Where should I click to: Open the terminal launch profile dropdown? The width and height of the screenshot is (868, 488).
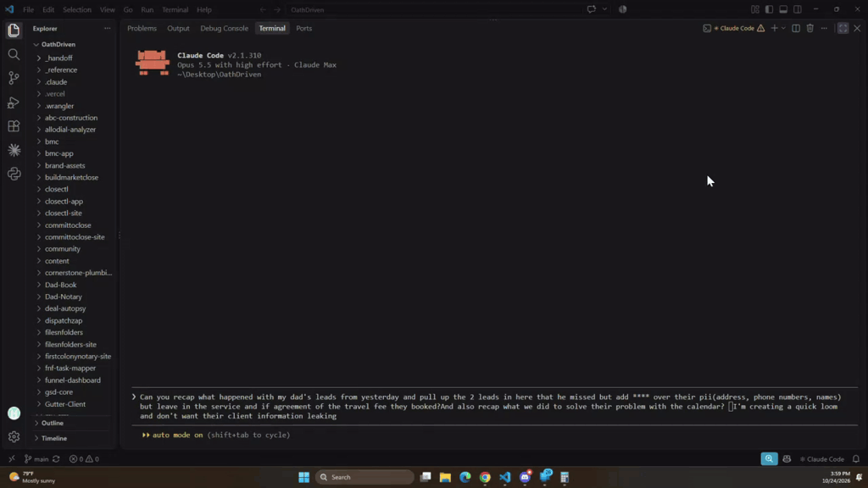pos(782,28)
